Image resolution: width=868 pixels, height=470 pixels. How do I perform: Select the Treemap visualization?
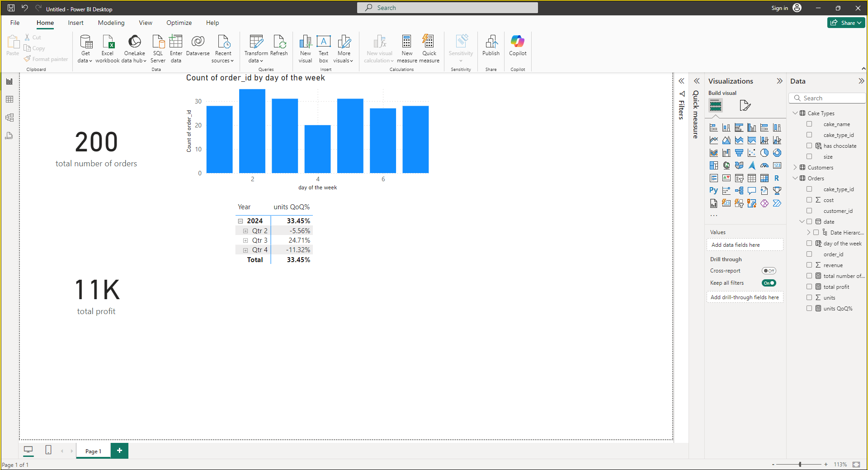[714, 165]
